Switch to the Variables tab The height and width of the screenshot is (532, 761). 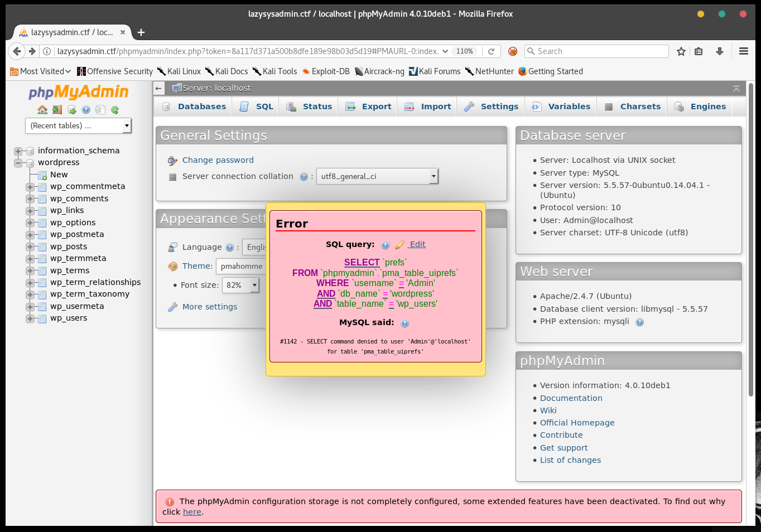pos(561,107)
